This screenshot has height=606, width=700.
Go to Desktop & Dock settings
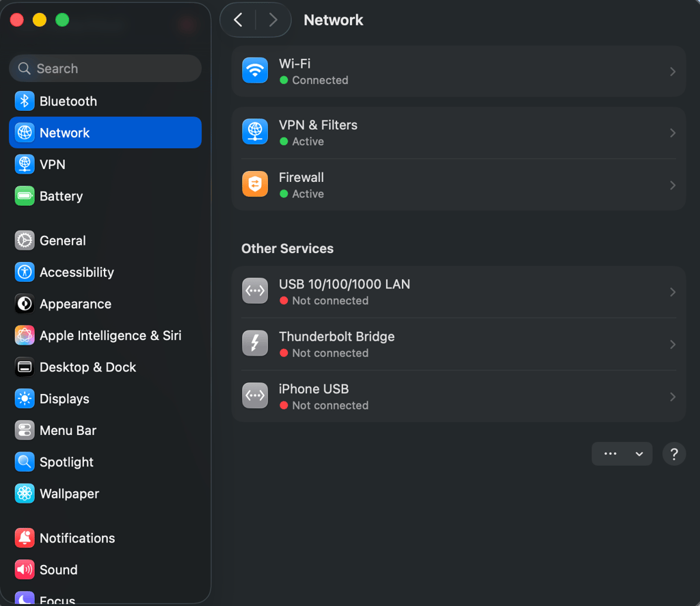(x=105, y=367)
